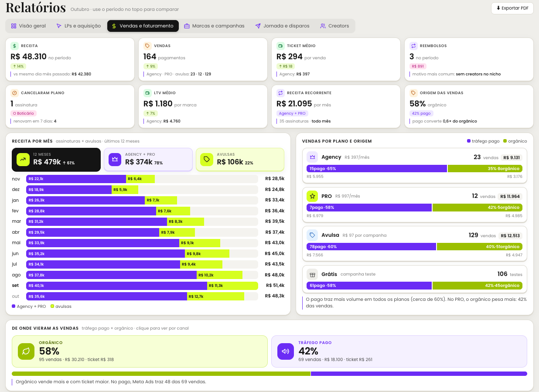Viewport: 539px width, 392px height.
Task: Select the Agency + PRO revenue tile
Action: click(x=148, y=160)
